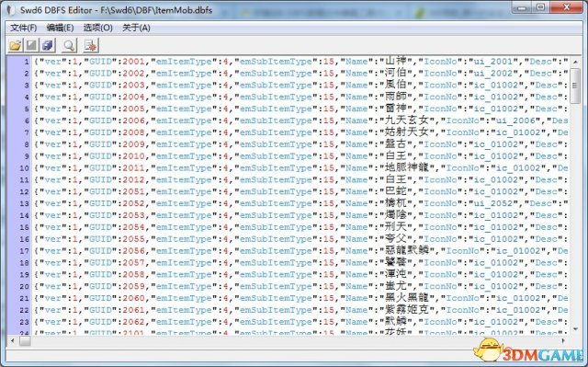Click the name 紫霧姬克
The height and width of the screenshot is (367, 588).
point(407,310)
